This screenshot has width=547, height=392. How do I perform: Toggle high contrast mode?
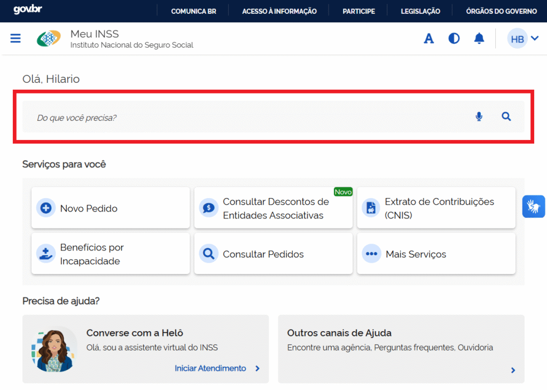(454, 38)
